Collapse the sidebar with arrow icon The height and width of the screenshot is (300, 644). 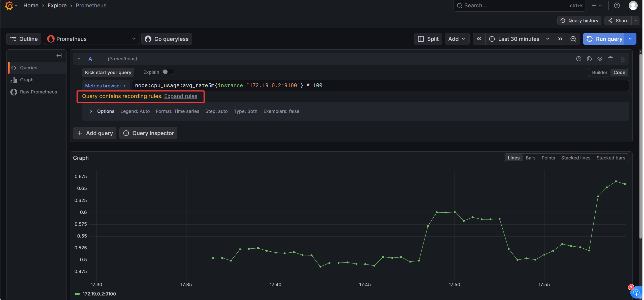pos(59,55)
